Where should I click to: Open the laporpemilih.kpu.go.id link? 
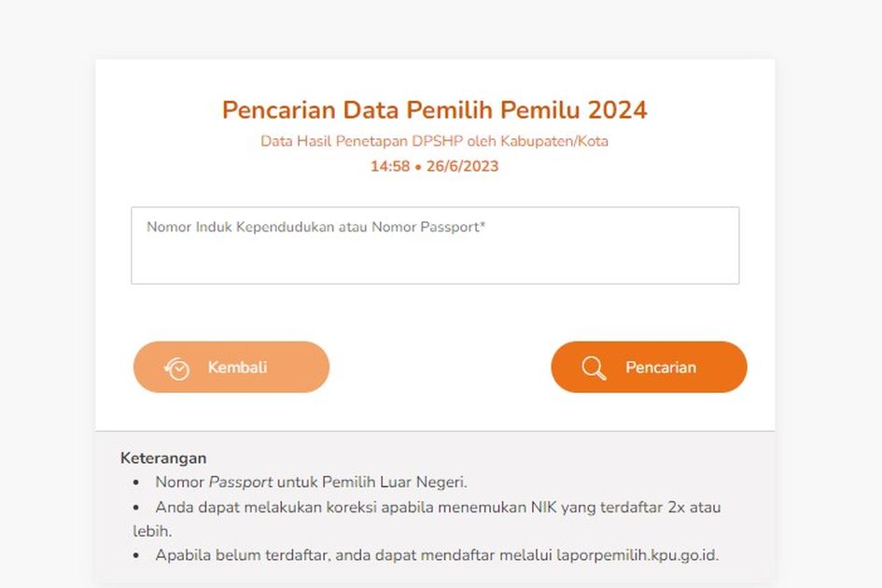647,555
